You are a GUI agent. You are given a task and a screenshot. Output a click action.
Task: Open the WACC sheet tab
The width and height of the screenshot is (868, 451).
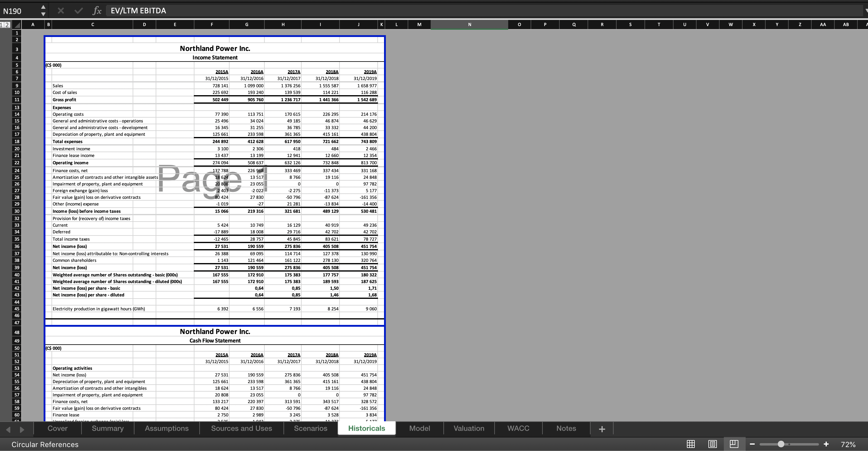click(518, 428)
